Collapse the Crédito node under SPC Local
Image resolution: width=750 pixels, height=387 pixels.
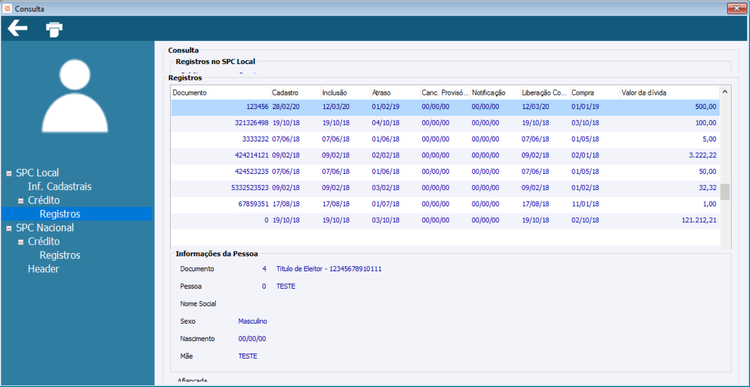pyautogui.click(x=21, y=201)
